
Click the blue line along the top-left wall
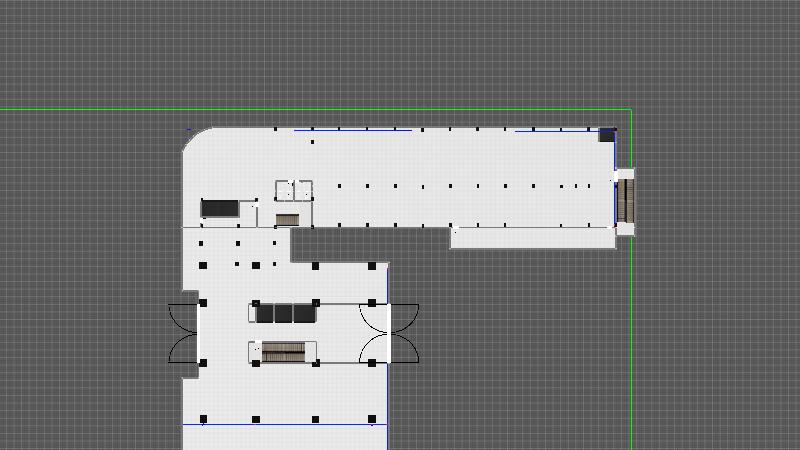[x=350, y=129]
